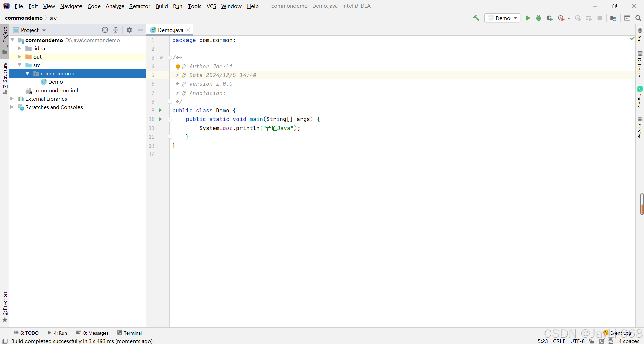Expand Scratches and Consoles node
The height and width of the screenshot is (344, 644).
12,107
